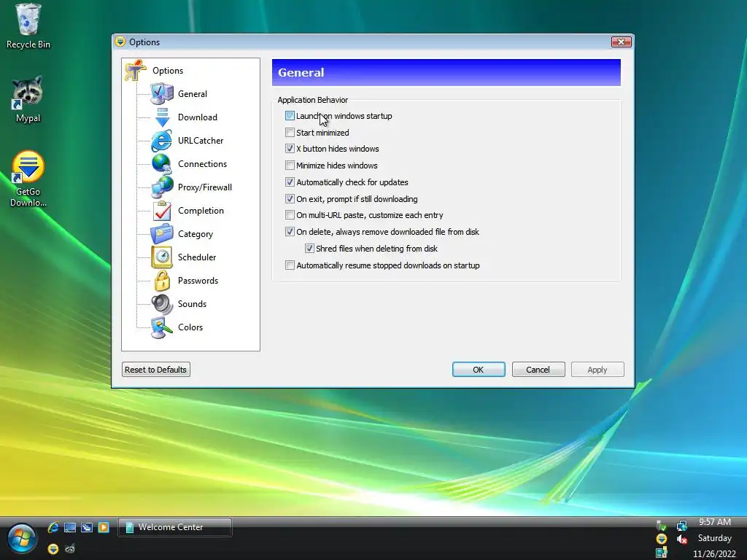Select Sounds label in tree

[x=192, y=304]
